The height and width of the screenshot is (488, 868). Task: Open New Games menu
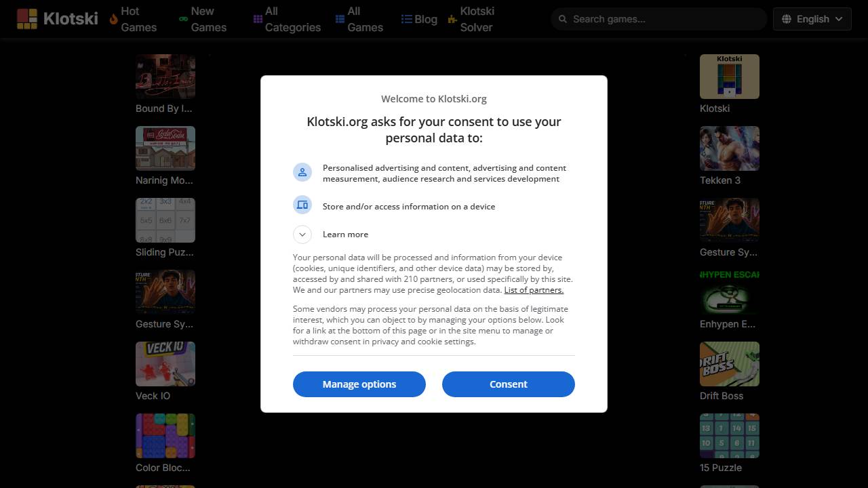[202, 19]
